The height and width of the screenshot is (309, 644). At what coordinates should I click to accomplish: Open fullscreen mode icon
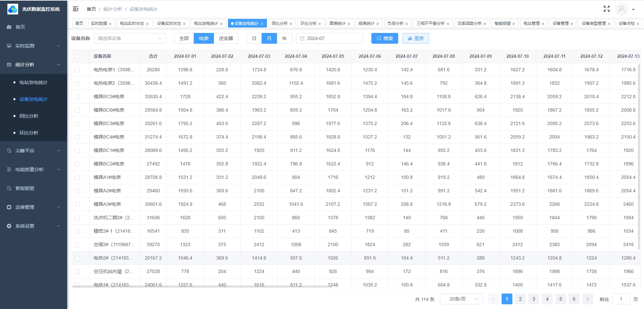606,9
